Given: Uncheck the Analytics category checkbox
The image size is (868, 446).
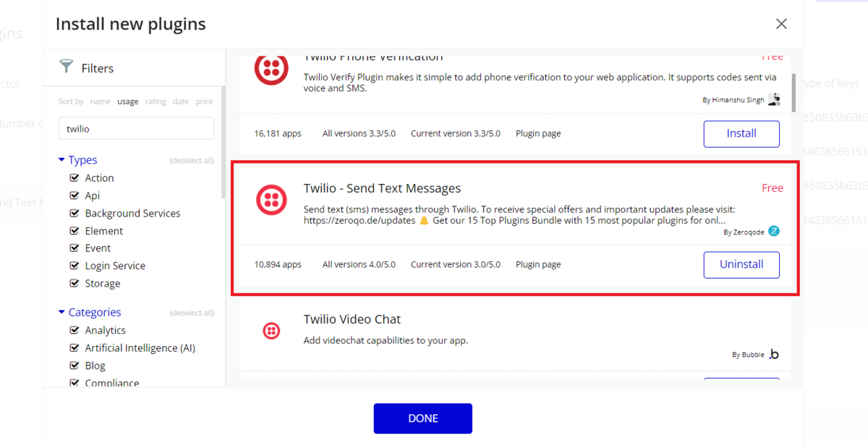Looking at the screenshot, I should pos(74,330).
